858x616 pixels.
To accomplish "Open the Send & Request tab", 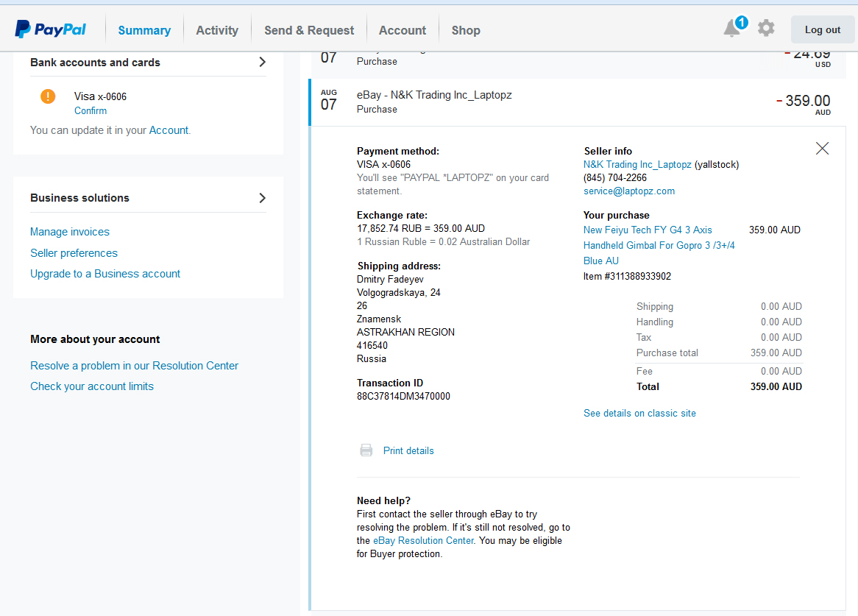I will [309, 30].
